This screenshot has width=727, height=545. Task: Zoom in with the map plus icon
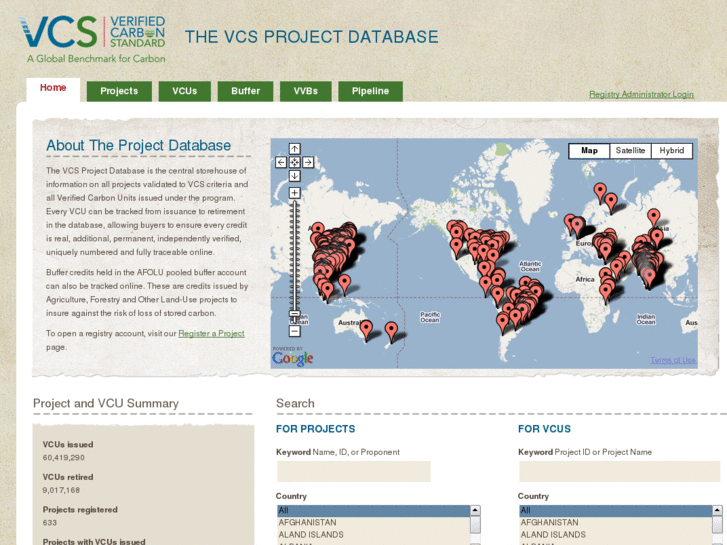(x=294, y=192)
